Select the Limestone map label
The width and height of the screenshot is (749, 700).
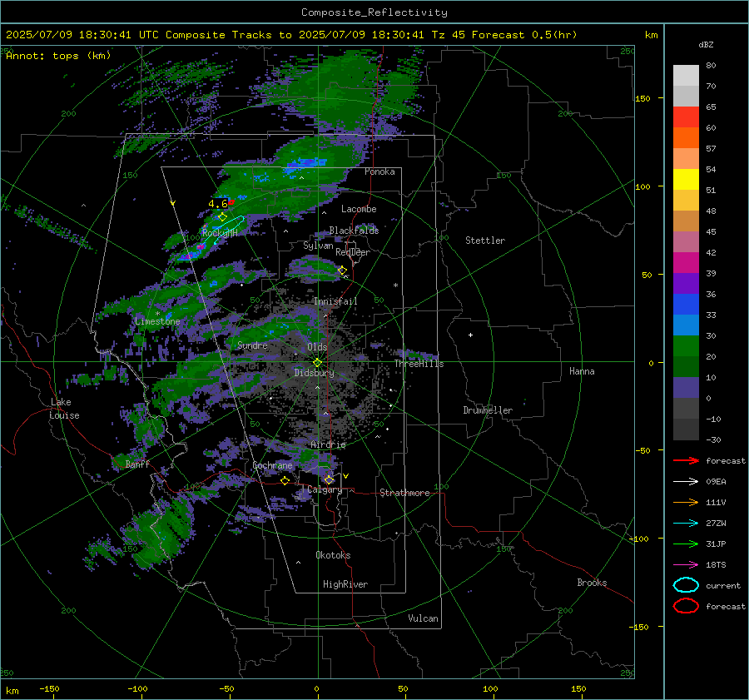[157, 321]
